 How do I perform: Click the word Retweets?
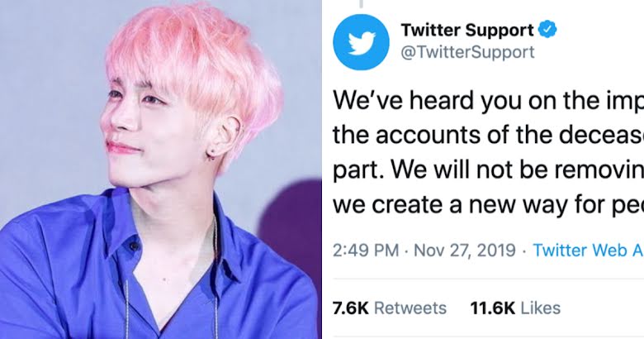click(x=410, y=308)
